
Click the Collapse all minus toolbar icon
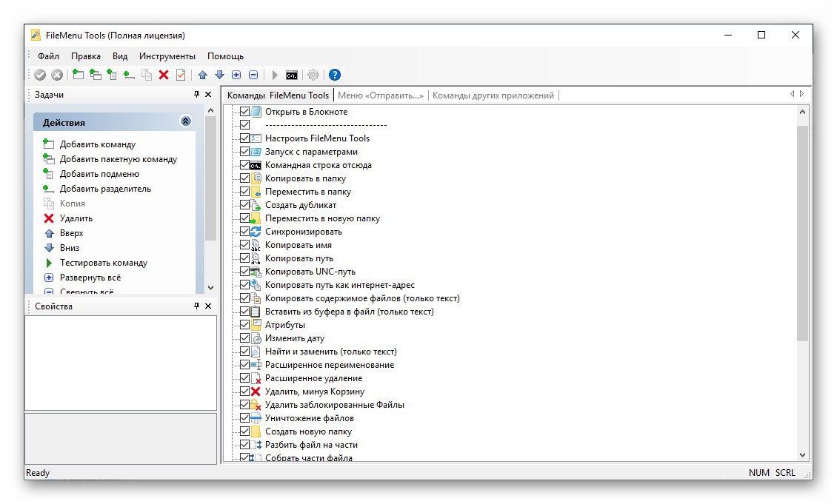[x=253, y=75]
